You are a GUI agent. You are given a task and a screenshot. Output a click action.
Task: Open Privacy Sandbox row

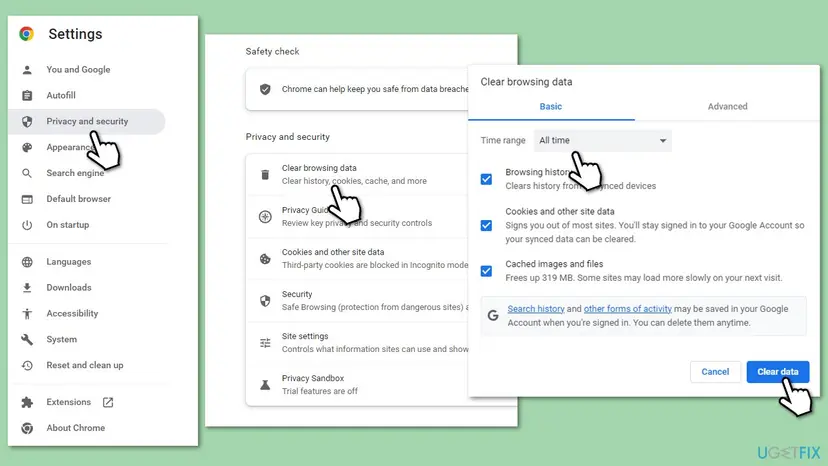(x=357, y=385)
